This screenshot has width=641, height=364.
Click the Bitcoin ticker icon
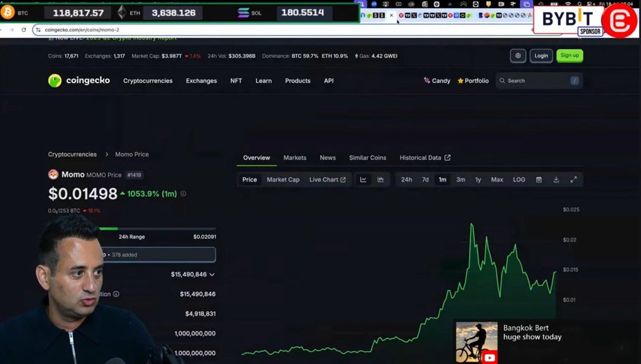7,13
